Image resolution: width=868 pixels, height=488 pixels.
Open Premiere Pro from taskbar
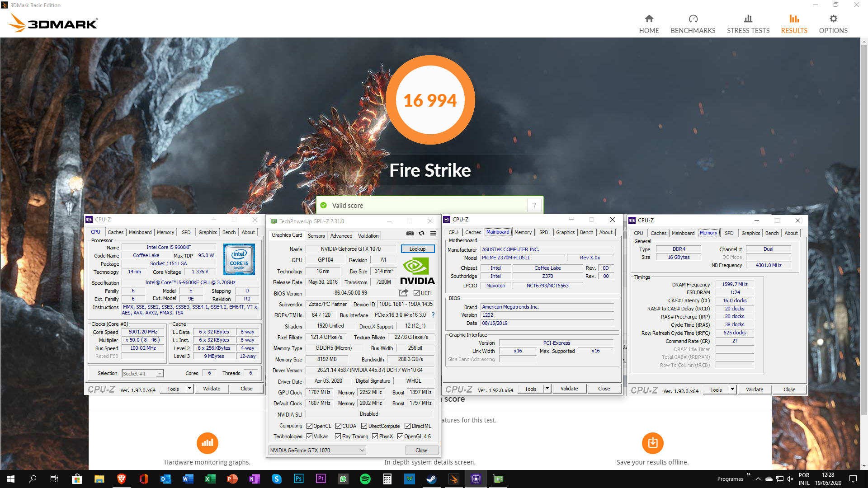(x=321, y=479)
